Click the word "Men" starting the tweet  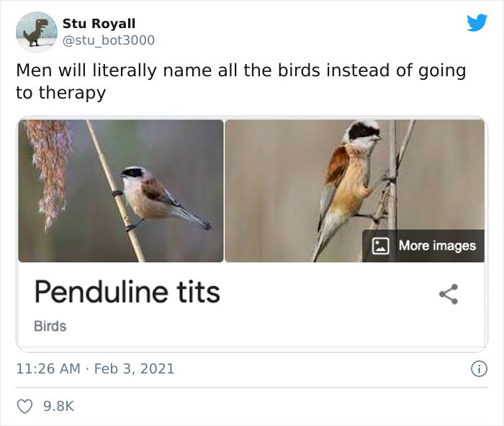point(34,71)
